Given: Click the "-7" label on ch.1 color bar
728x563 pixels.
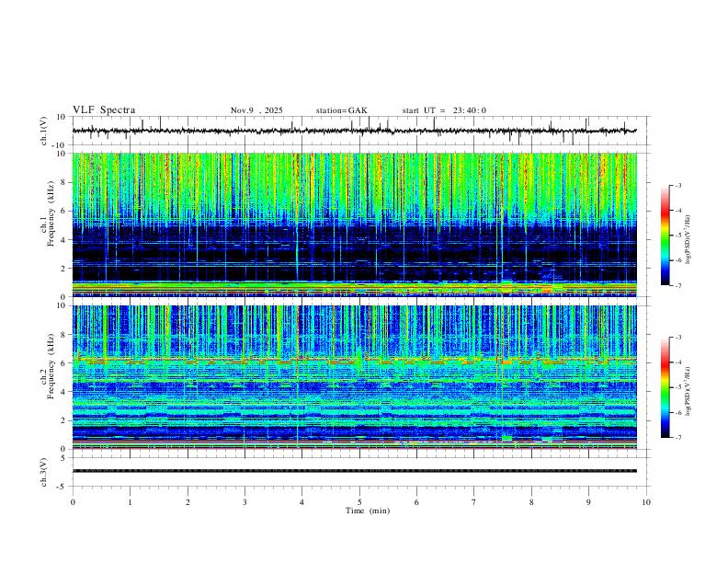Looking at the screenshot, I should [x=678, y=285].
